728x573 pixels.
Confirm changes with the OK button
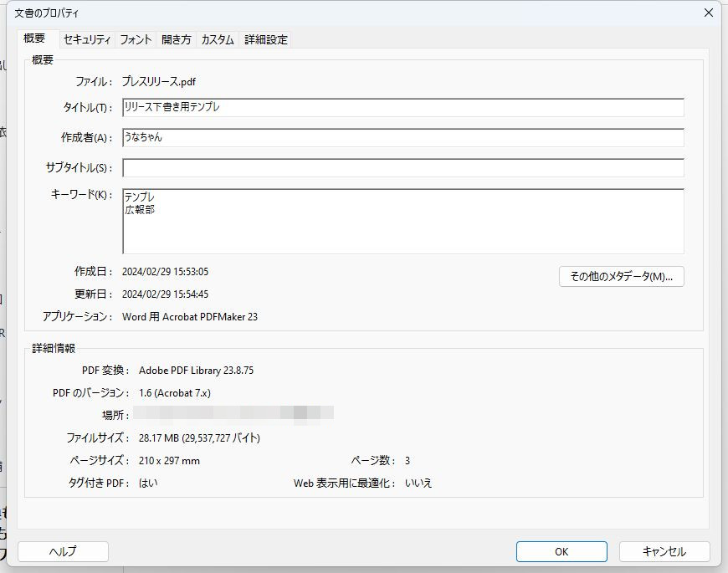click(561, 551)
